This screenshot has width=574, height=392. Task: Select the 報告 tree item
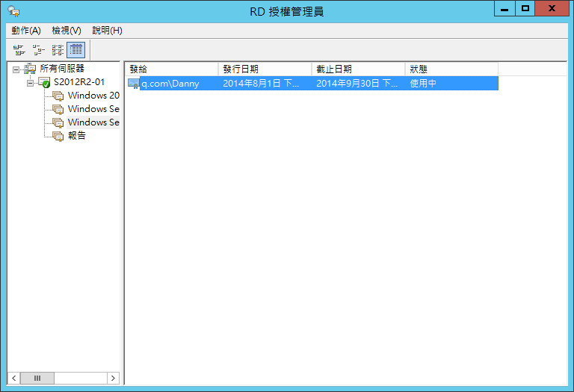pos(77,136)
